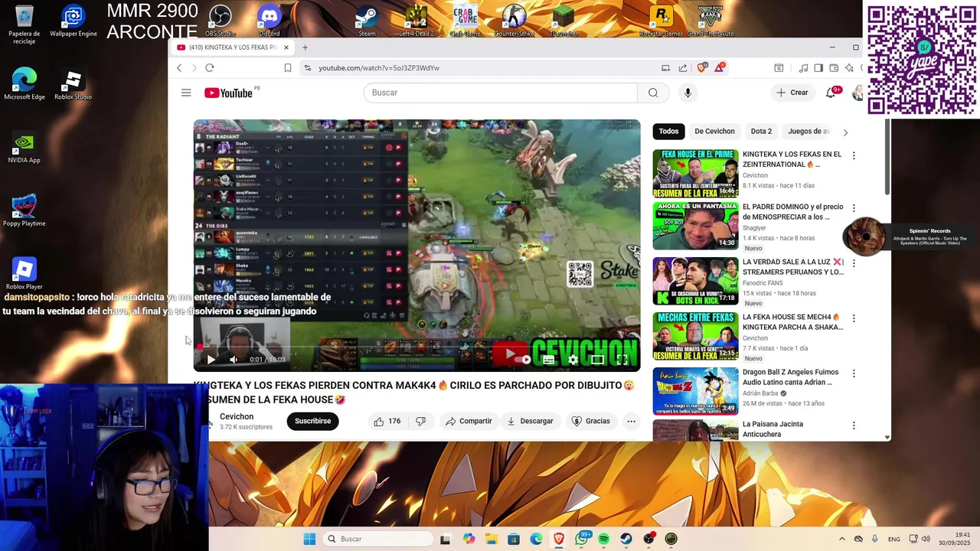The image size is (980, 551).
Task: Toggle the autoplay switch in player
Action: pos(521,360)
